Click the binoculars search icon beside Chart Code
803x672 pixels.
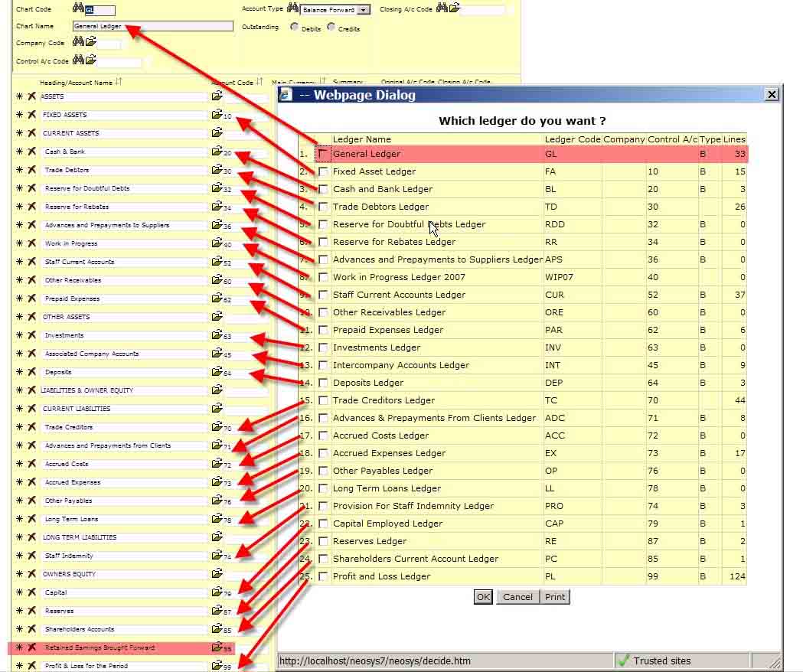point(77,8)
